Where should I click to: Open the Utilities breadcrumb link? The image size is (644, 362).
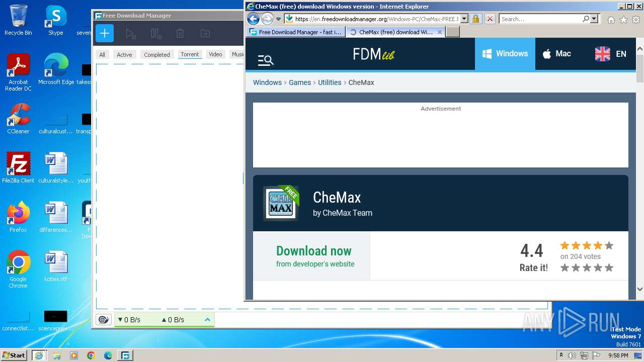pos(330,82)
